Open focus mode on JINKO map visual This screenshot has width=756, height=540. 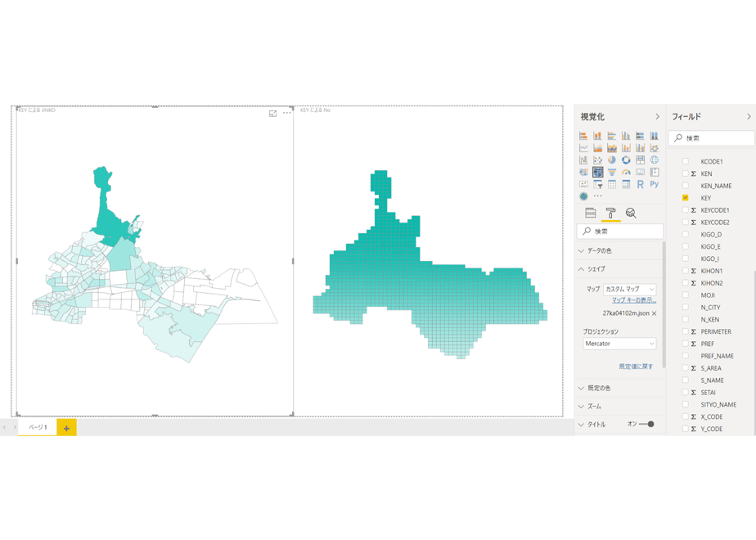point(273,113)
